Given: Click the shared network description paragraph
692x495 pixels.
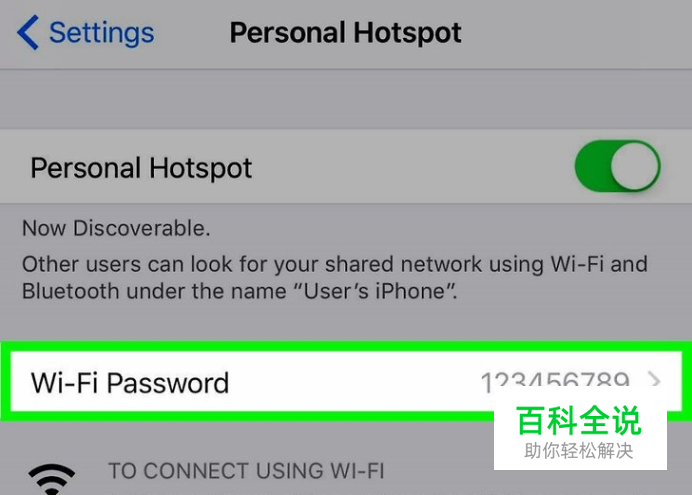Looking at the screenshot, I should pos(335,278).
